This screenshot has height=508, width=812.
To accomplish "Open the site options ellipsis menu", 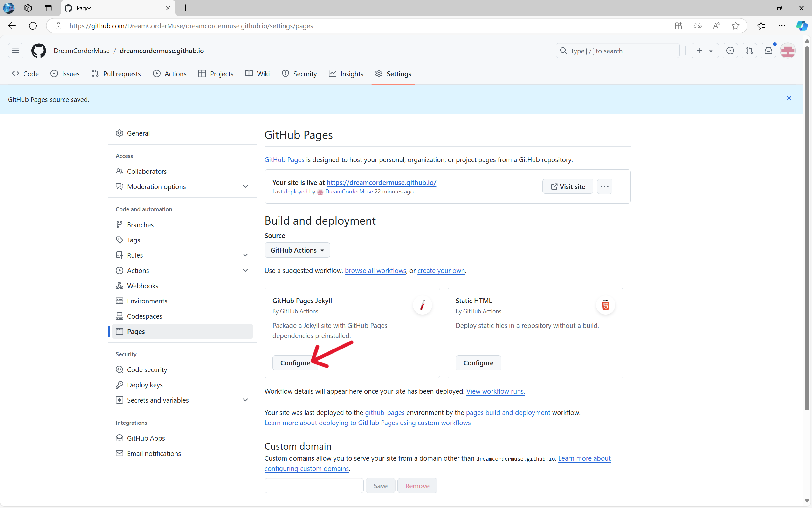I will pyautogui.click(x=604, y=186).
